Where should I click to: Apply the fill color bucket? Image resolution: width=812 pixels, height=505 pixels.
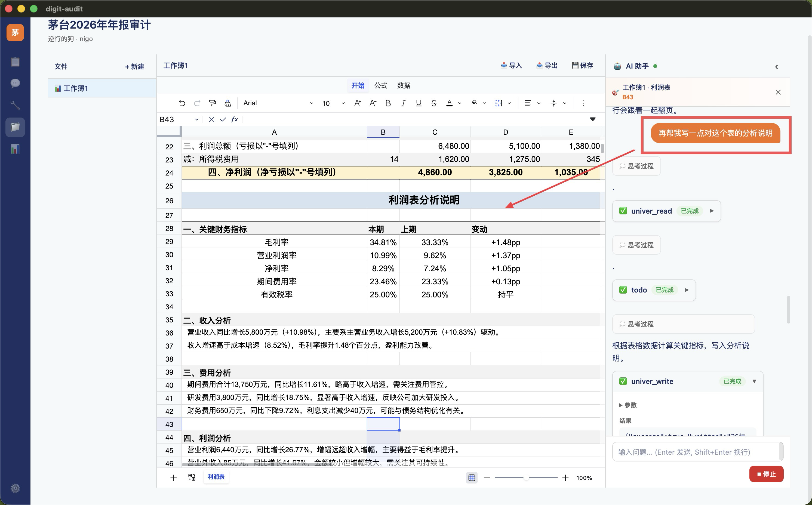click(x=474, y=103)
